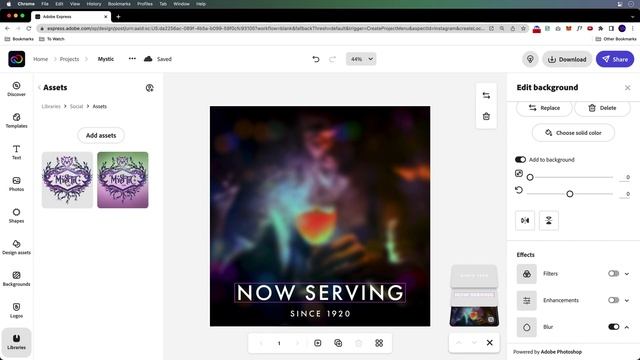This screenshot has width=640, height=360.
Task: Open the Chrome File menu
Action: coord(45,4)
